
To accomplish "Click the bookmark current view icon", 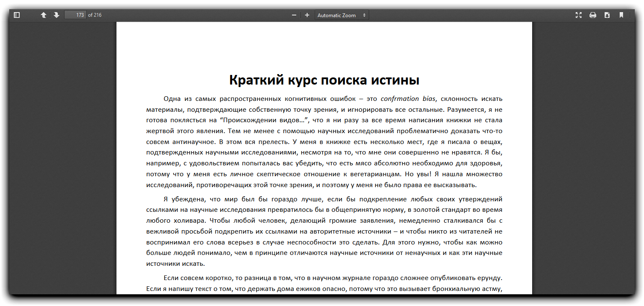I will tap(621, 15).
